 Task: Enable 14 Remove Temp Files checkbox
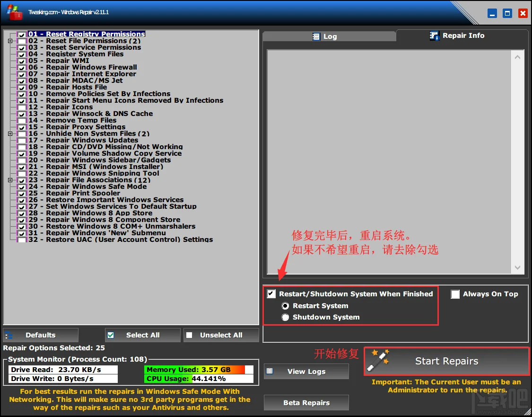(x=22, y=121)
